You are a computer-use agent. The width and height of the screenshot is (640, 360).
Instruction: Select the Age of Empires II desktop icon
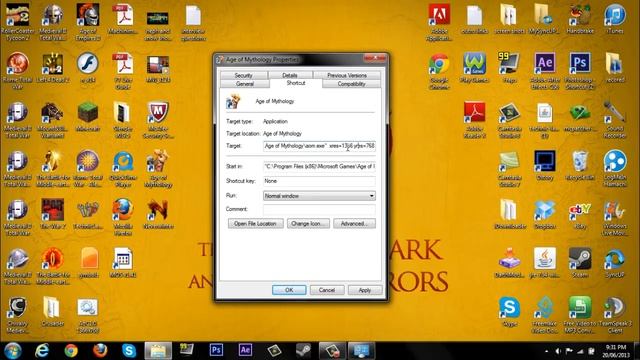point(88,22)
